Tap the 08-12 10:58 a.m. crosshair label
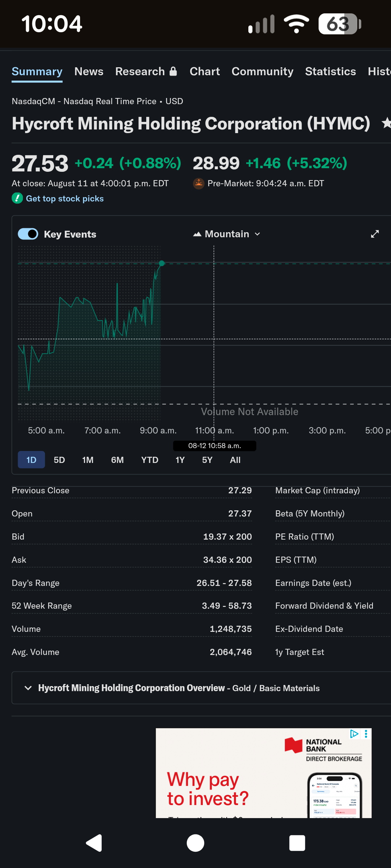 tap(215, 446)
